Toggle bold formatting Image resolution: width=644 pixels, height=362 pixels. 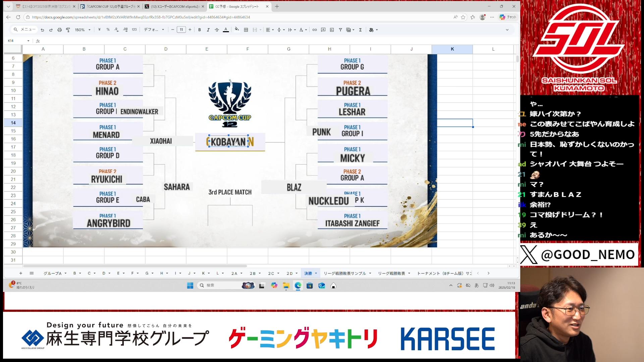[x=200, y=30]
